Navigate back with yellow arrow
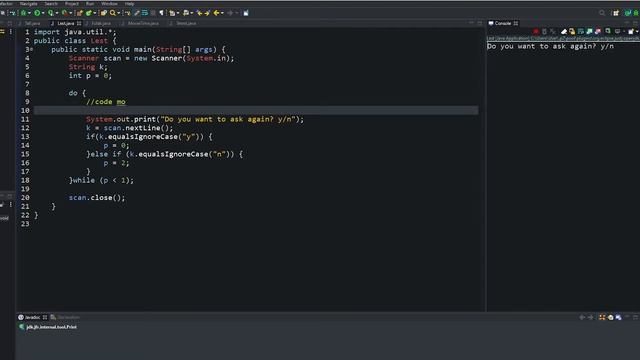 tap(216, 13)
